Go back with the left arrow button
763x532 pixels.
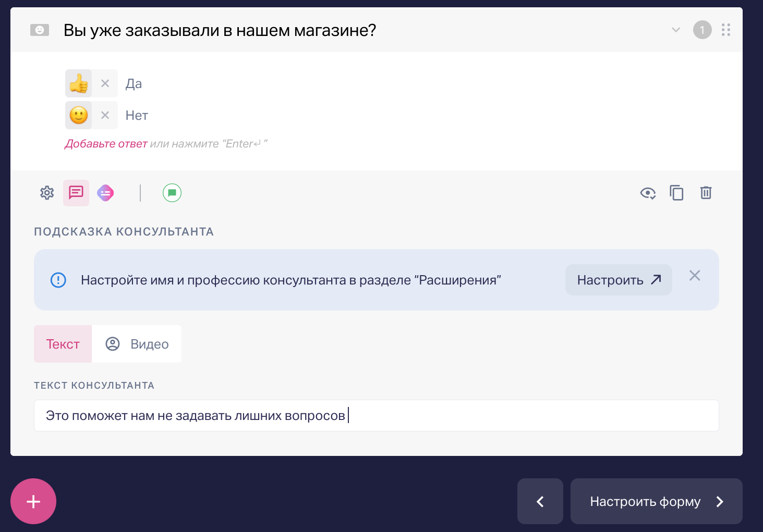pos(540,501)
